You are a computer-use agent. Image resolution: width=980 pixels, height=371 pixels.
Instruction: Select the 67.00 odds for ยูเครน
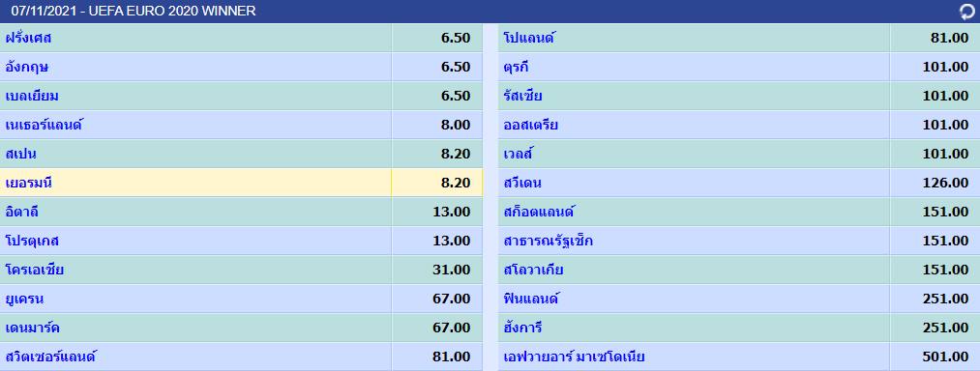pos(451,300)
